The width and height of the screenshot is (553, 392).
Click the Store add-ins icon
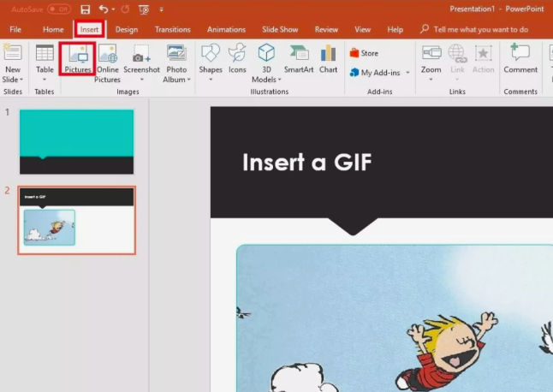coord(364,53)
